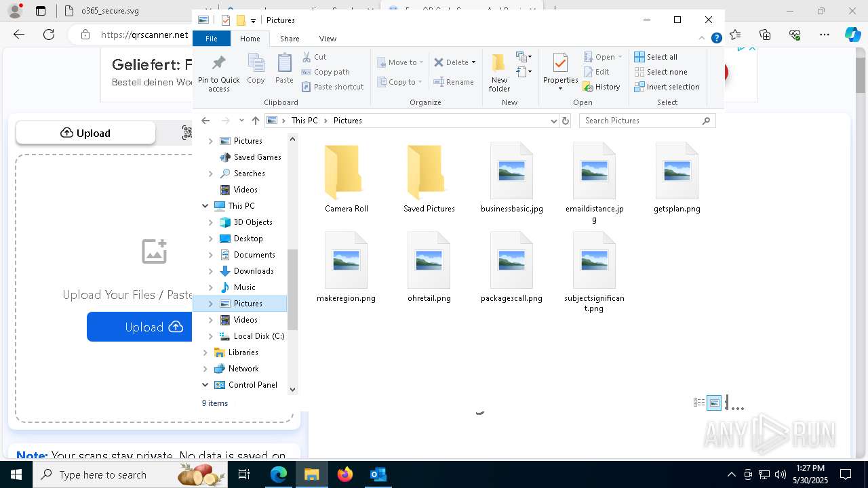Switch to the View ribbon tab

click(x=328, y=39)
